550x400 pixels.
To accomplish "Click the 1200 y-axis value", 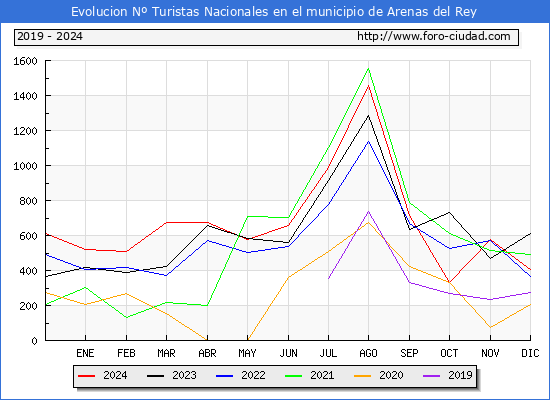I will tap(25, 131).
